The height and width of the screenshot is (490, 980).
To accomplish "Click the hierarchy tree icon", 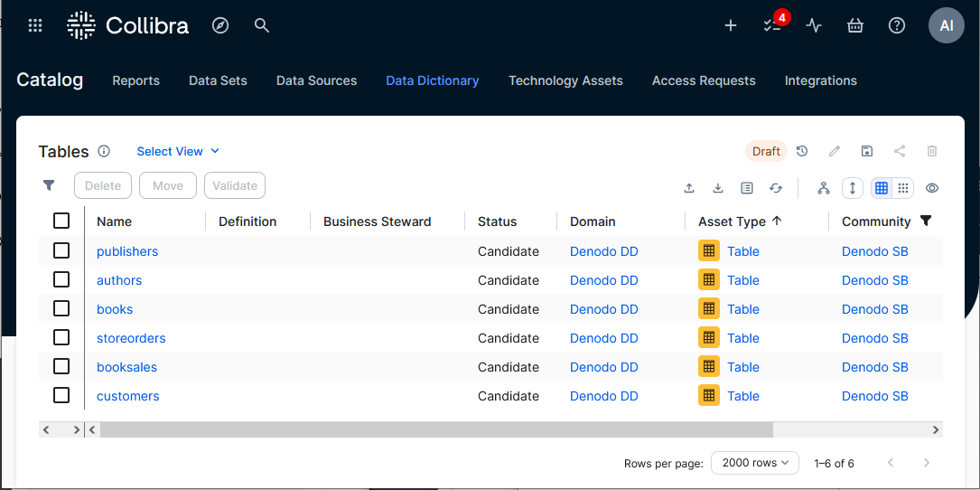I will pos(824,188).
